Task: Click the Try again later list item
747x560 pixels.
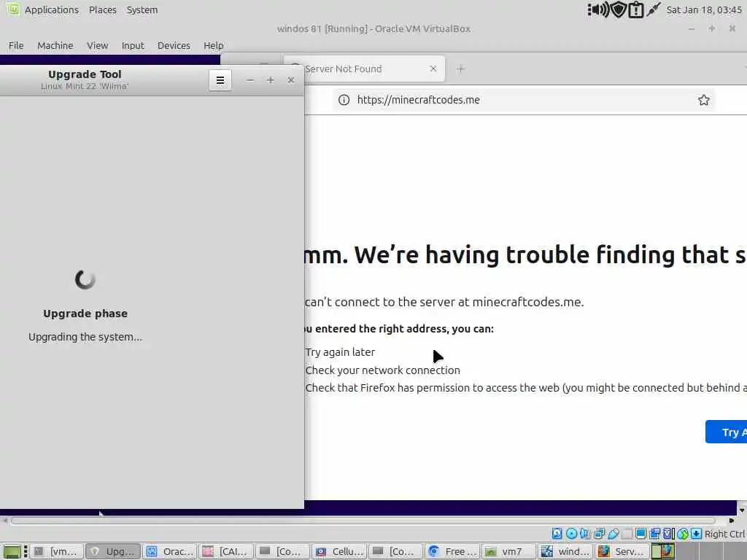Action: tap(340, 352)
